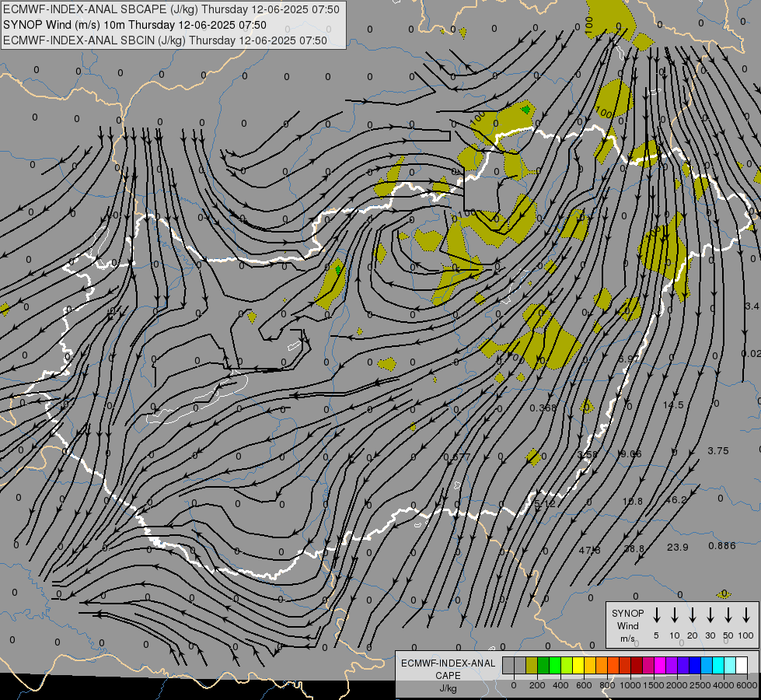Click the ECMWF-INDEX-ANAL label in CAPE legend
Viewport: 761px width, 700px height.
[x=448, y=663]
